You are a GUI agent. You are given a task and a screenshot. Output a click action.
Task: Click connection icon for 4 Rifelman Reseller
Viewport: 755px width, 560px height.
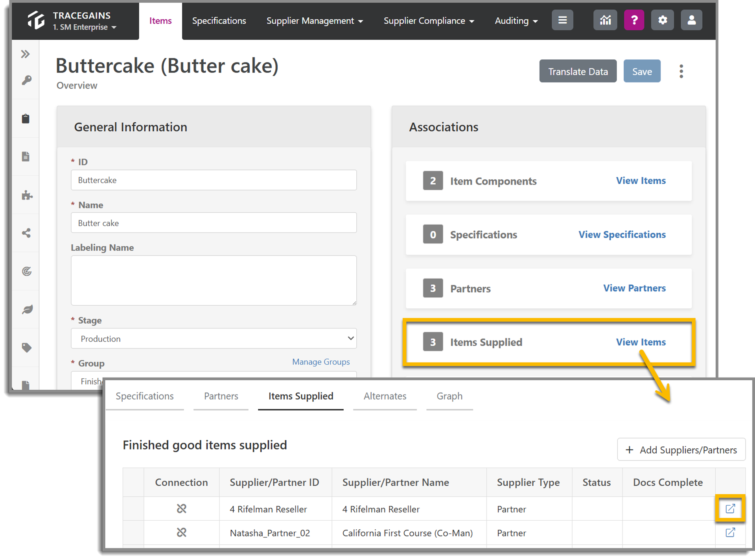(181, 508)
